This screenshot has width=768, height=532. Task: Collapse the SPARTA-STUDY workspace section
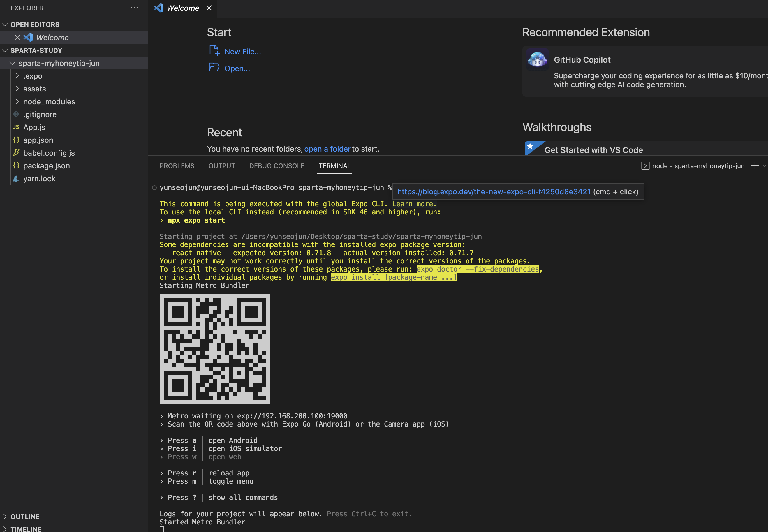tap(5, 50)
